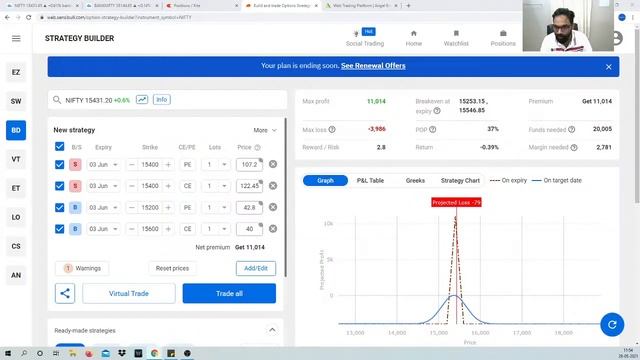This screenshot has height=360, width=640.
Task: Toggle Buy on the 15600 CE leg
Action: point(75,229)
